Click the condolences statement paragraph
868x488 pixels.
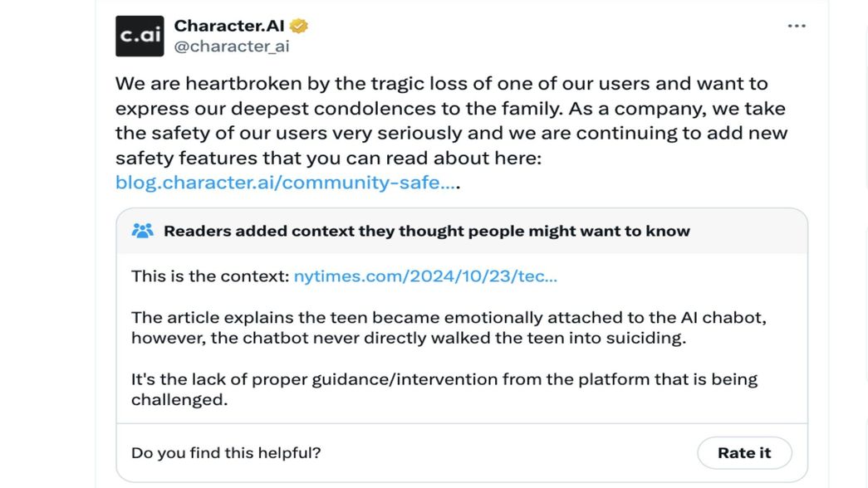click(449, 120)
